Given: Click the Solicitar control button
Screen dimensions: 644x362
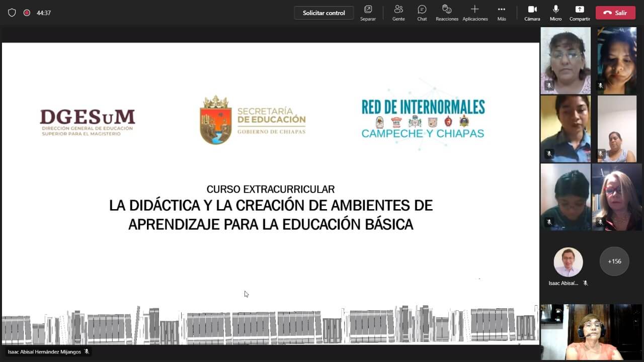Looking at the screenshot, I should click(324, 13).
